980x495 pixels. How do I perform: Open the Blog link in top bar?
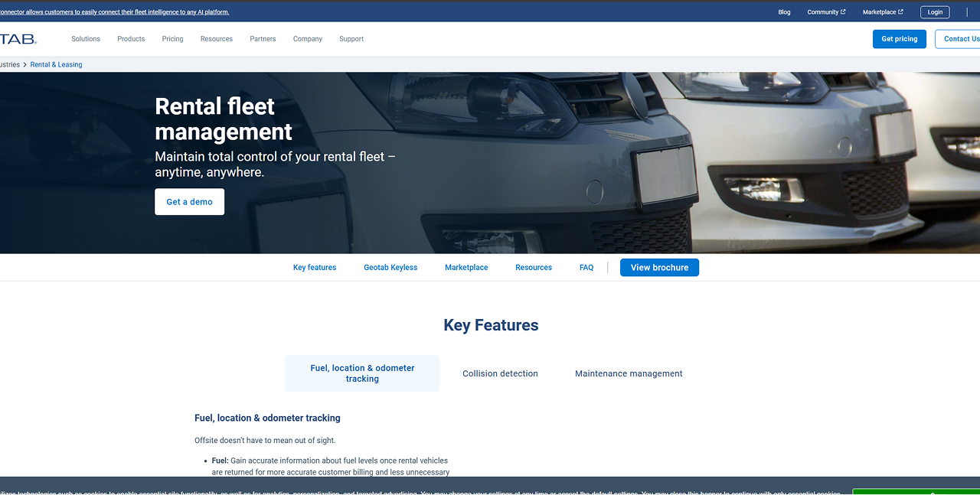pos(784,12)
